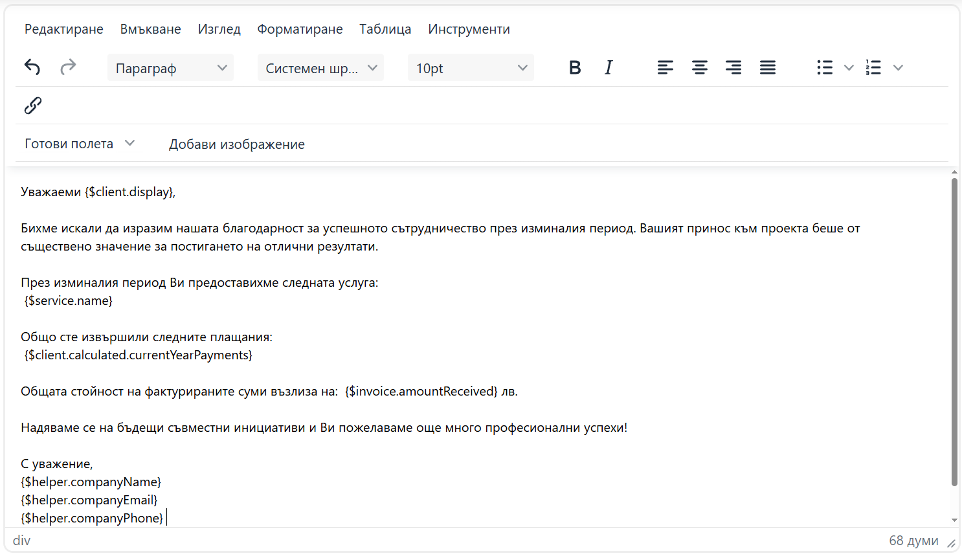962x560 pixels.
Task: Click the {$invoice.amountReceived} placeholder
Action: (421, 391)
